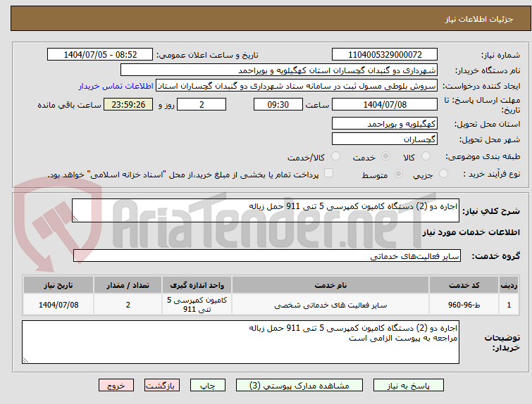The width and height of the screenshot is (532, 404).
Task: Click the پاسخ به نیاز button
Action: coord(409,386)
